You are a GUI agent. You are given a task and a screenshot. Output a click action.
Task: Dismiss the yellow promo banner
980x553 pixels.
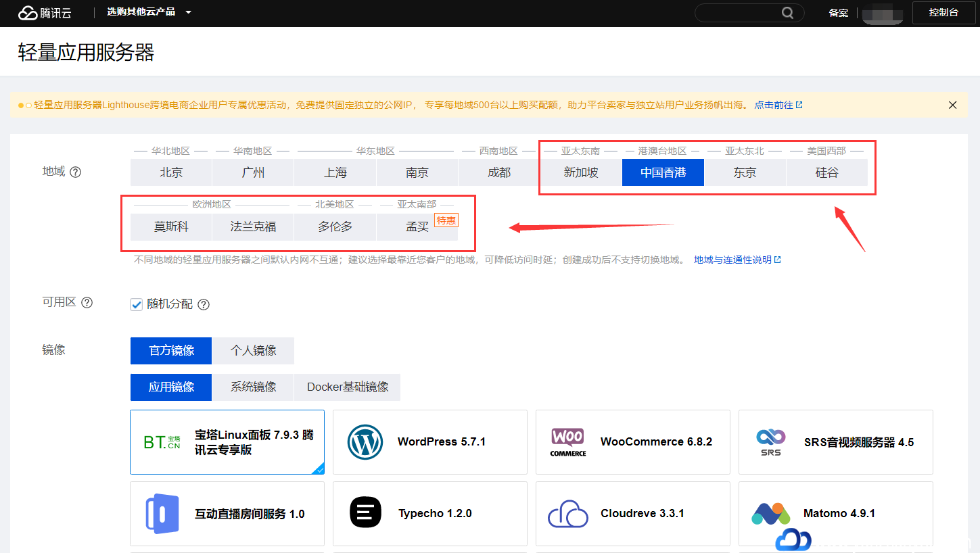coord(952,105)
